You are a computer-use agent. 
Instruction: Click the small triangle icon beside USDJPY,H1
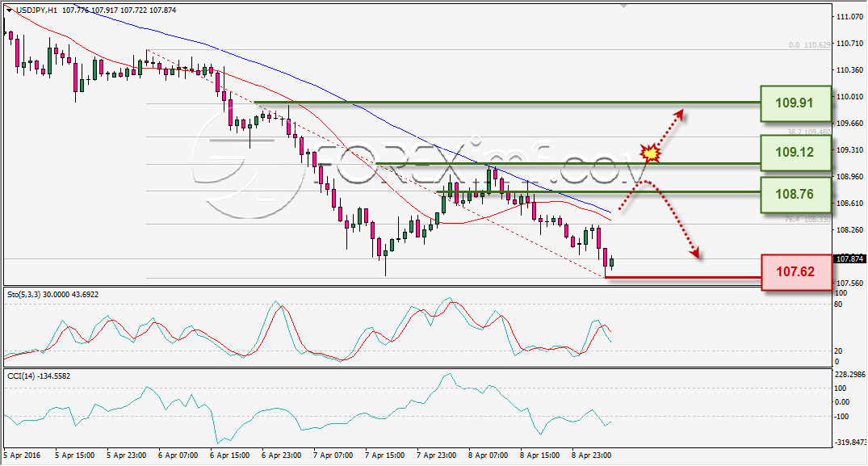point(10,10)
